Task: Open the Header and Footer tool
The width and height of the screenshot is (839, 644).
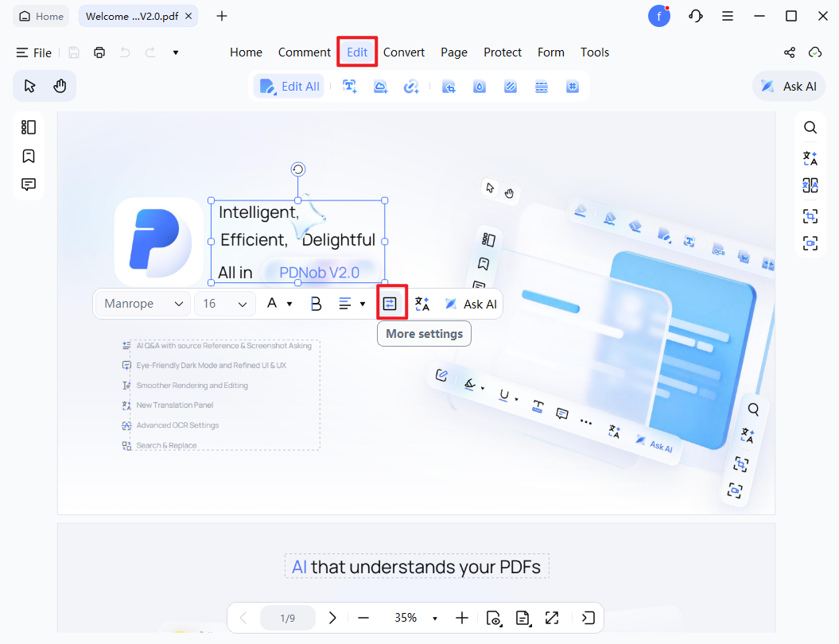Action: tap(542, 86)
